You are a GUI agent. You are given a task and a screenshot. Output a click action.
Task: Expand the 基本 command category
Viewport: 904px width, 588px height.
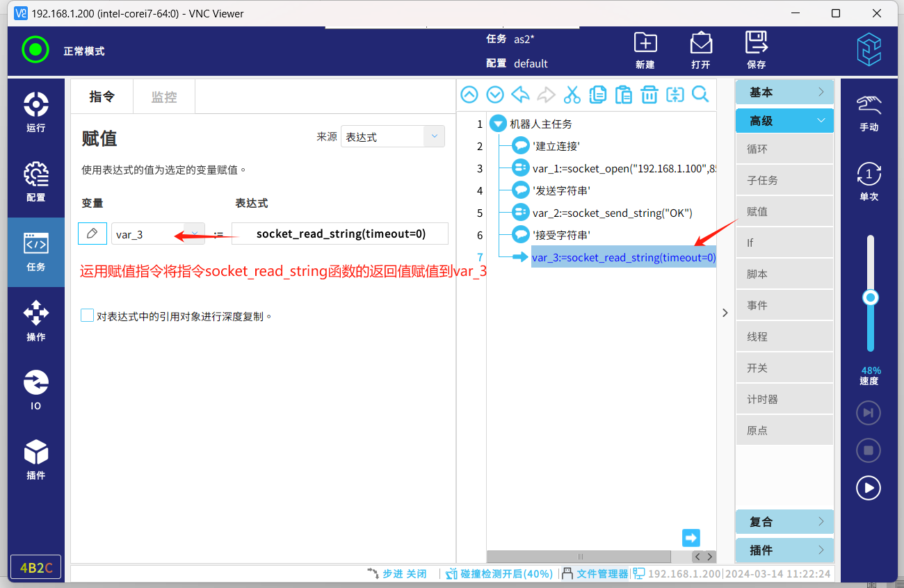tap(784, 92)
